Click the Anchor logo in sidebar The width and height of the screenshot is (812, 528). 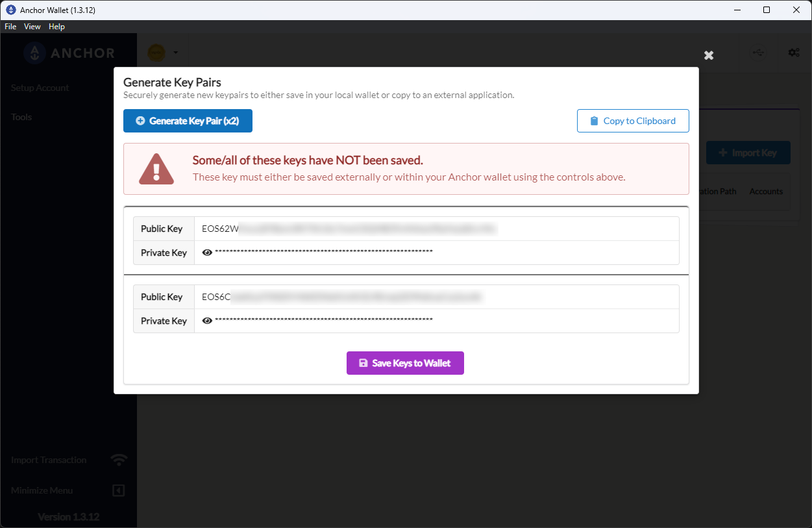[x=34, y=53]
